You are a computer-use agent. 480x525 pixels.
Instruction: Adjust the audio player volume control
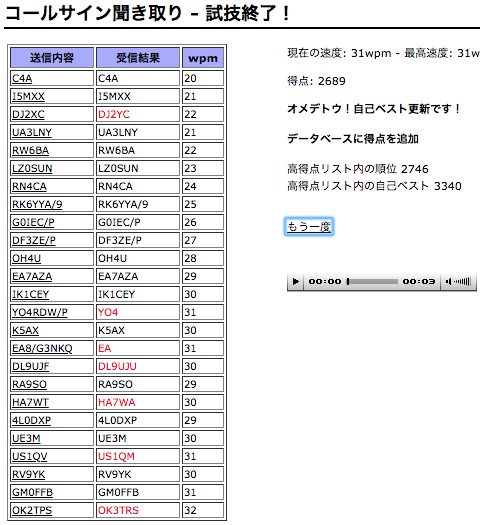coord(459,282)
